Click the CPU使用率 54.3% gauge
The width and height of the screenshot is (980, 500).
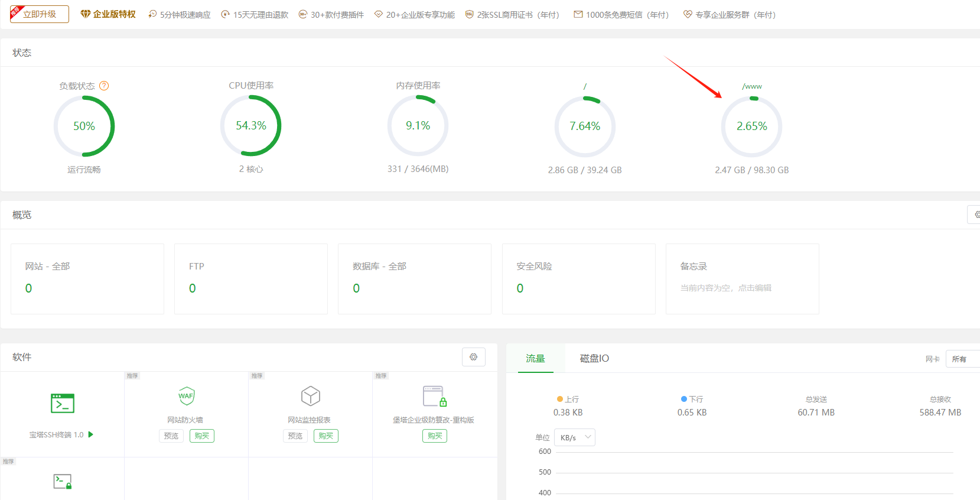251,126
